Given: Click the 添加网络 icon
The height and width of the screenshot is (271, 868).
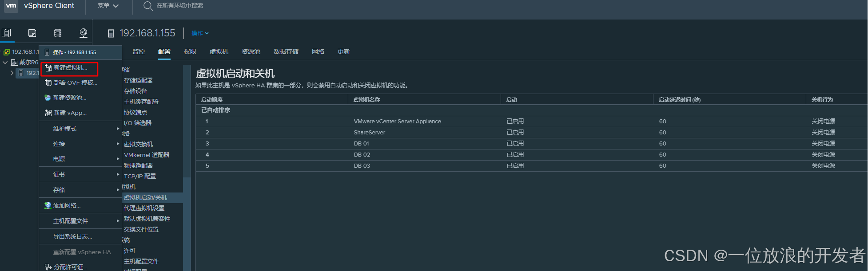Looking at the screenshot, I should click(x=48, y=205).
